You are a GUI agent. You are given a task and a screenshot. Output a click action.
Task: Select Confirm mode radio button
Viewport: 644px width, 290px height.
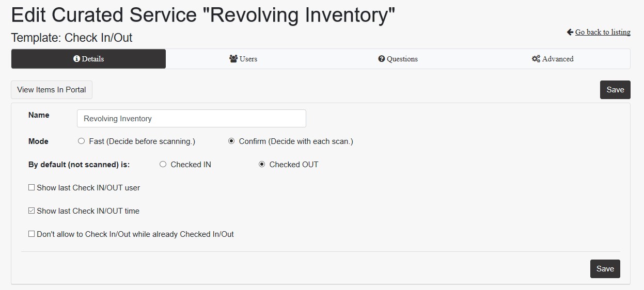pyautogui.click(x=231, y=141)
